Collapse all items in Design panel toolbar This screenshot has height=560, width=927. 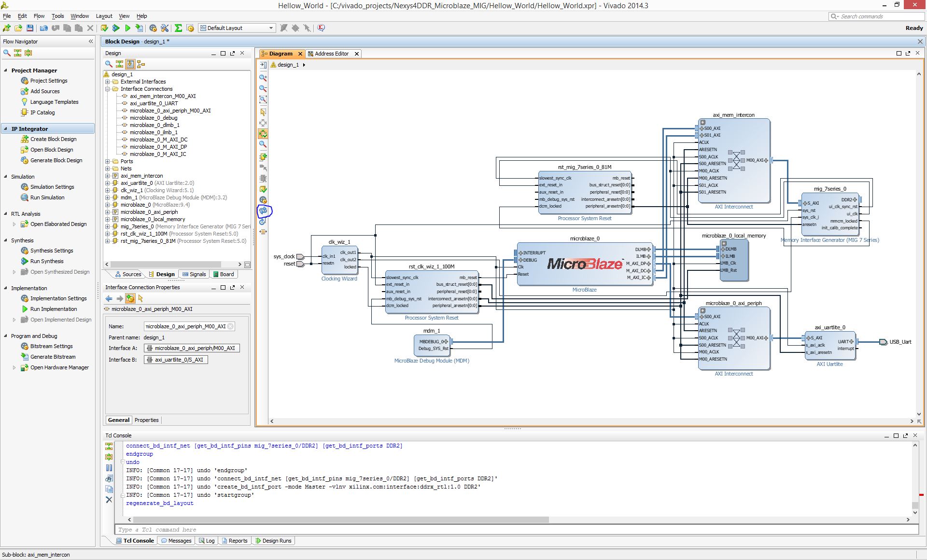tap(119, 64)
